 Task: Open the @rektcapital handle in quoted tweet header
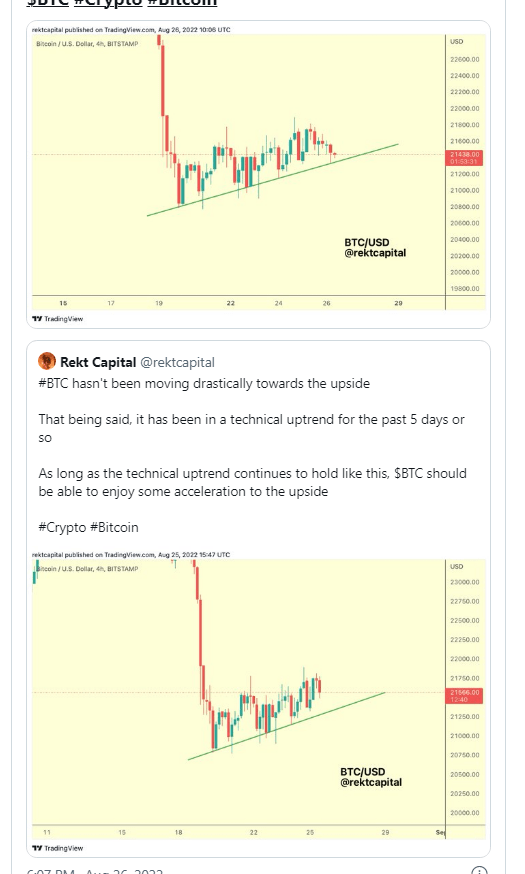pyautogui.click(x=177, y=362)
